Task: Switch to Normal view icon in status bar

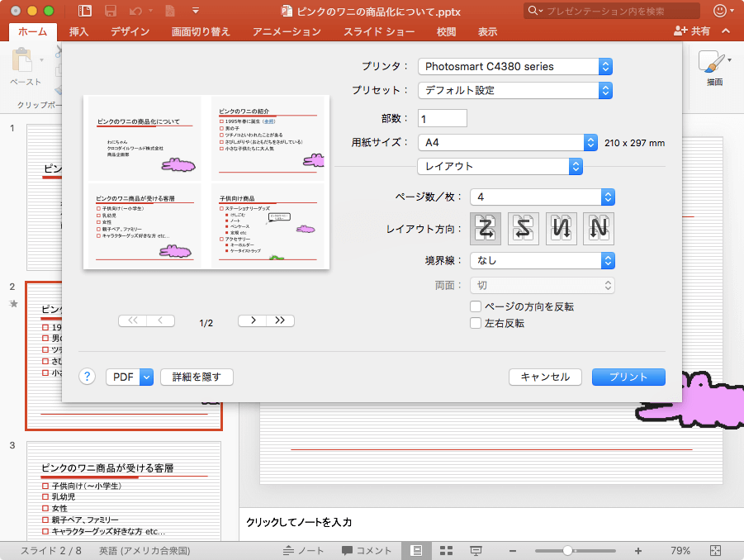Action: (417, 551)
